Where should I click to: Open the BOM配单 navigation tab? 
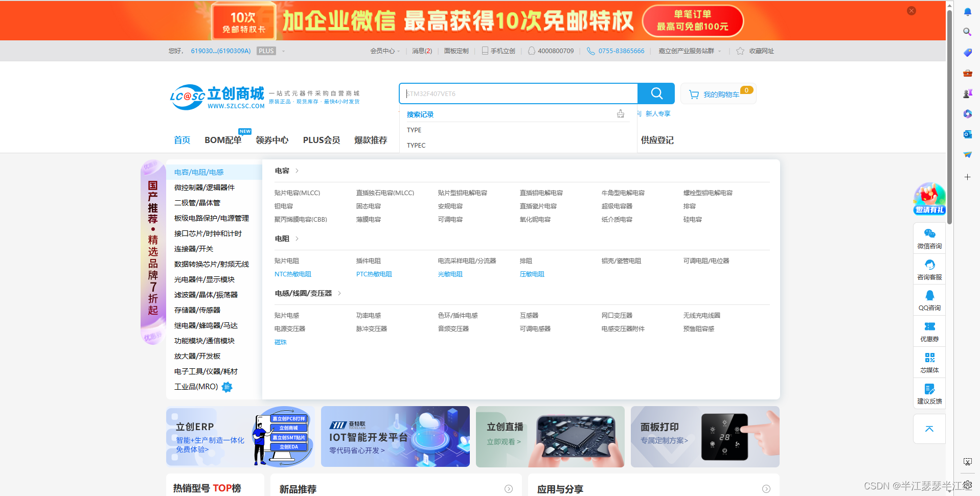[223, 140]
